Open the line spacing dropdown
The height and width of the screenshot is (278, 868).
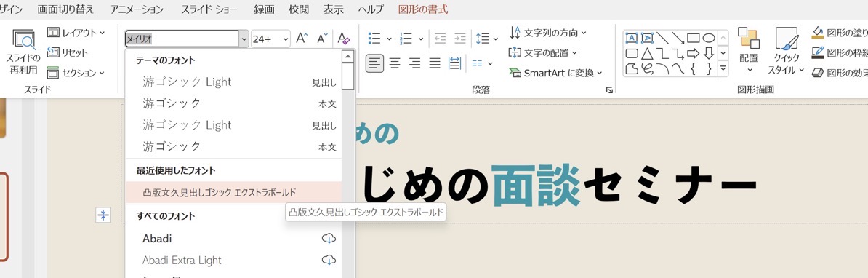click(486, 39)
